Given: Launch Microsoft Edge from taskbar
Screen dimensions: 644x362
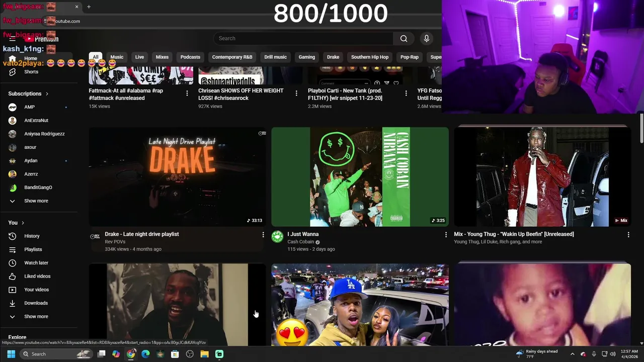Looking at the screenshot, I should coord(145,354).
